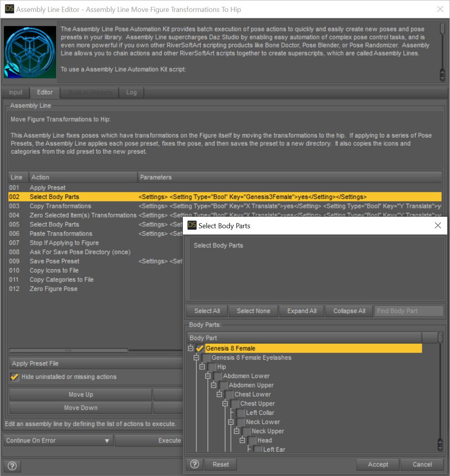450x476 pixels.
Task: Collapse the Chest Lower node
Action: (220, 394)
